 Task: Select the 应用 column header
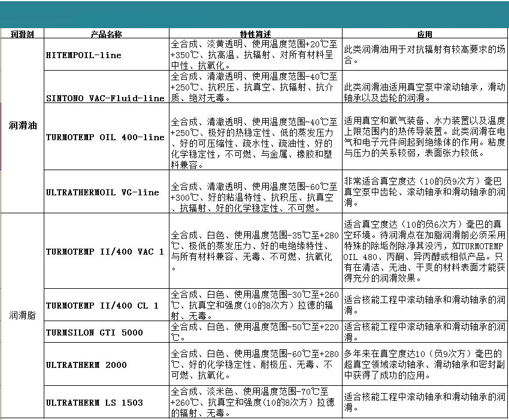(425, 34)
